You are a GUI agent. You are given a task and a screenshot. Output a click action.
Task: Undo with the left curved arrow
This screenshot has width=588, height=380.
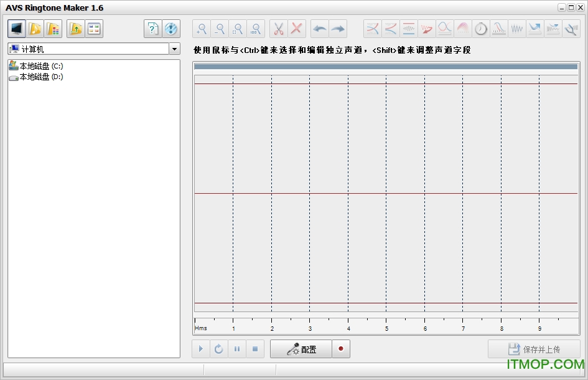pos(320,29)
